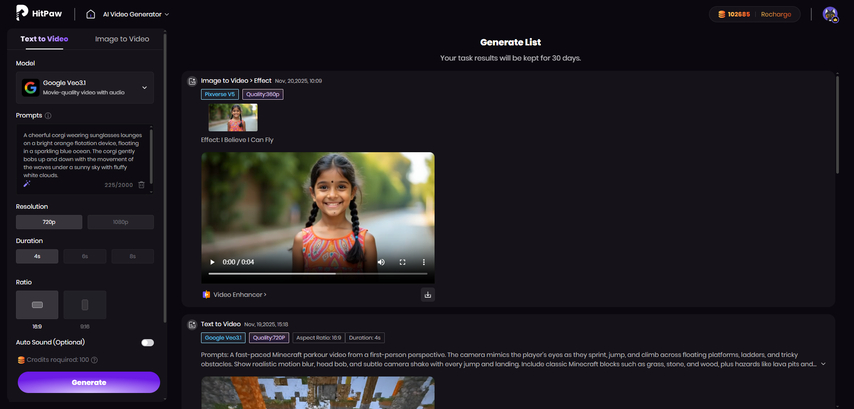
Task: Expand the truncated Minecraft prompt text
Action: 823,364
